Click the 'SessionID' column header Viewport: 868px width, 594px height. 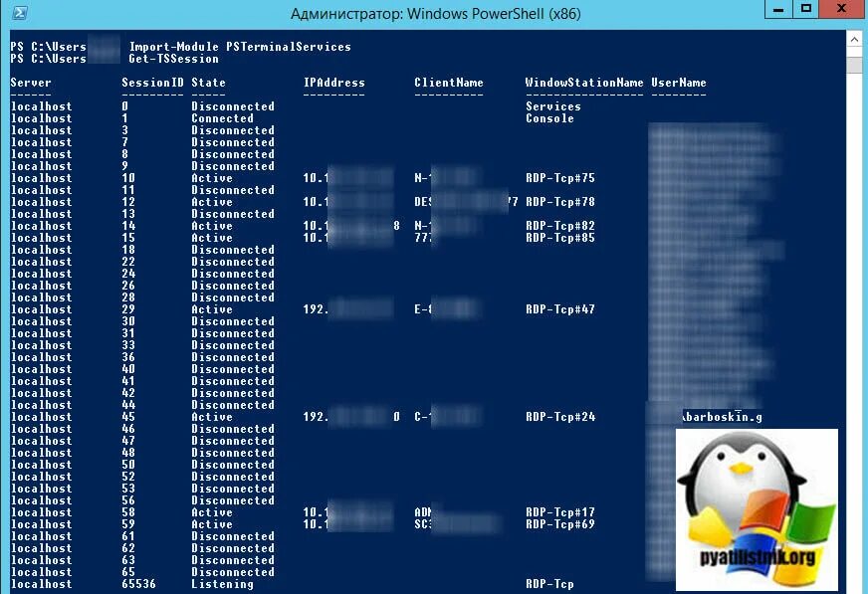click(152, 83)
